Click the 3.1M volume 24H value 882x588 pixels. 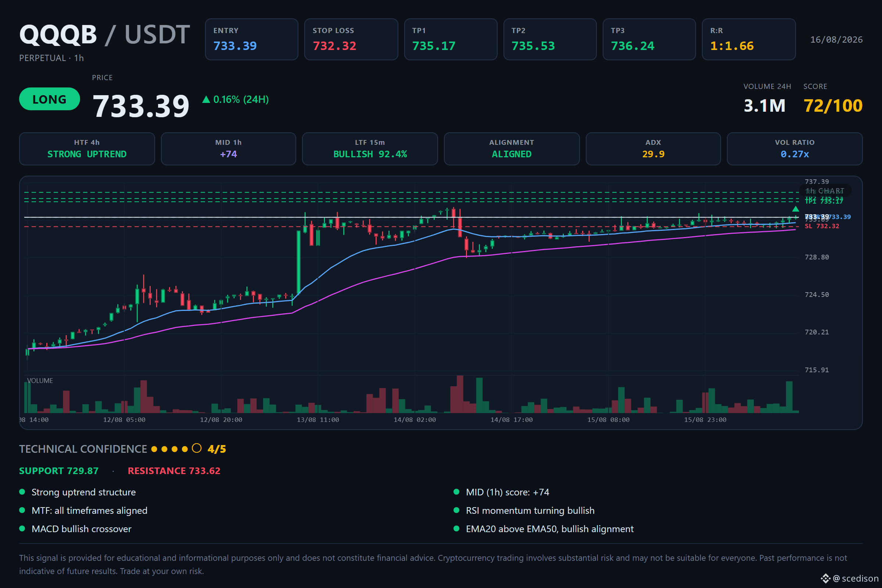tap(764, 106)
